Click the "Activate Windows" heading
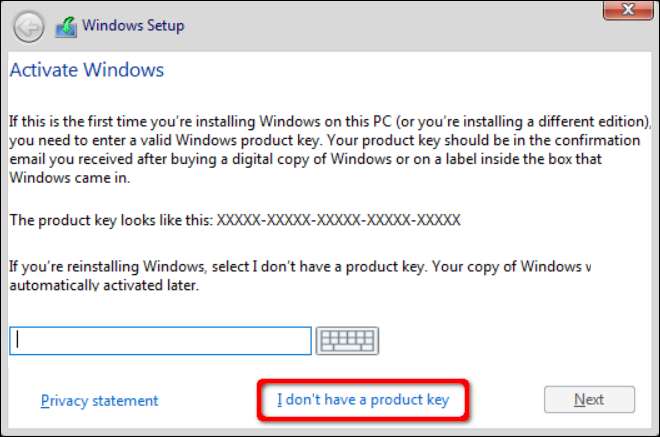Screen dimensions: 660x437 [x=86, y=71]
